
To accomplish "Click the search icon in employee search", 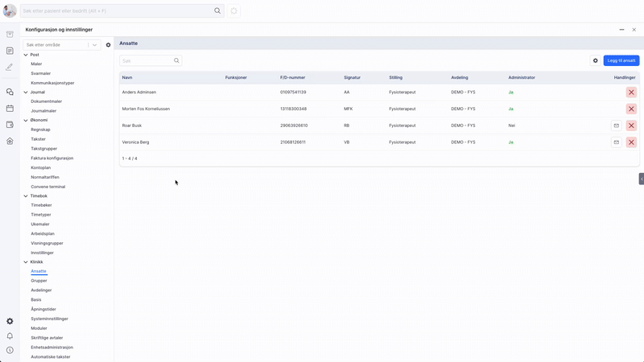I will pyautogui.click(x=176, y=60).
